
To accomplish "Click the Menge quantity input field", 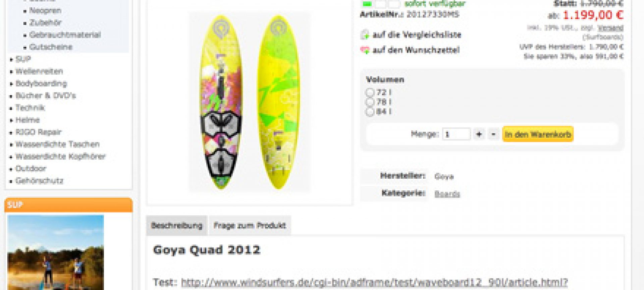I will click(456, 134).
